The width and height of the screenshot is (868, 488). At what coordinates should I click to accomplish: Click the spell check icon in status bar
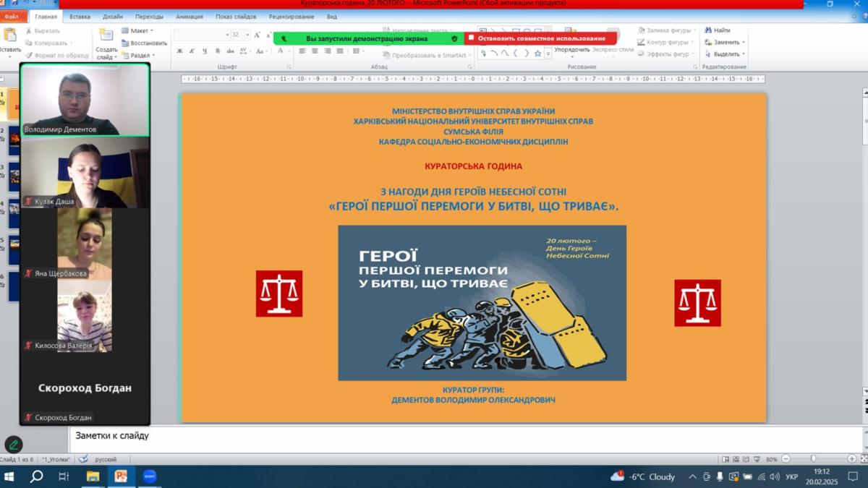tap(83, 459)
